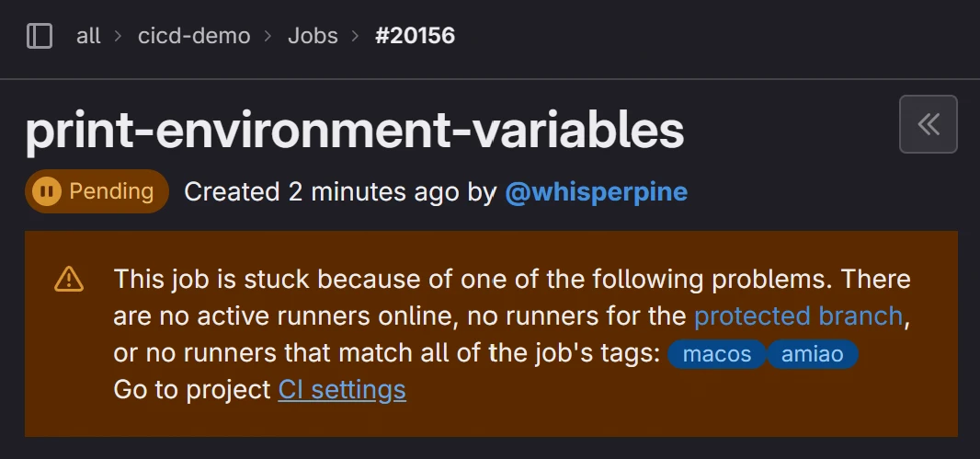Click chevron between all and cicd-demo
Screen dimensions: 980x459
tap(119, 36)
